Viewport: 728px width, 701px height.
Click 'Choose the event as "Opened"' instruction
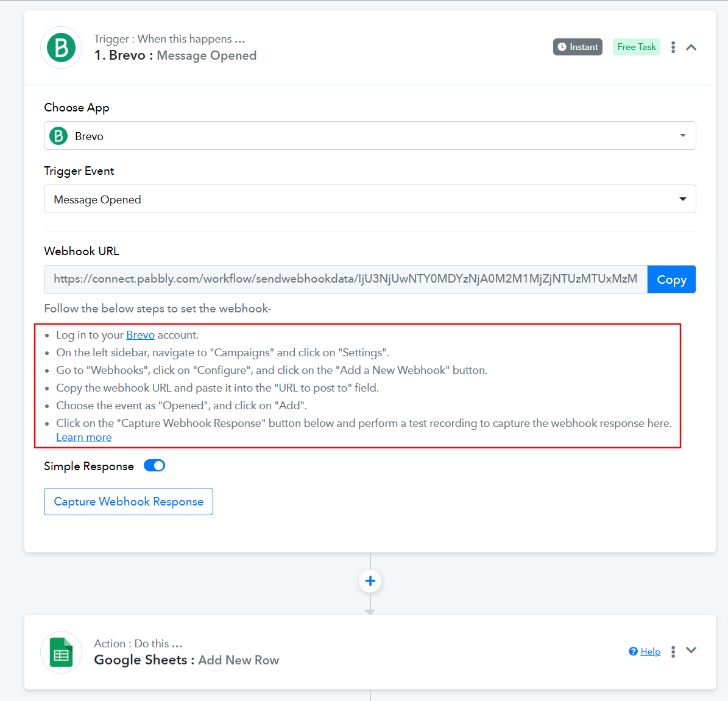[x=182, y=405]
